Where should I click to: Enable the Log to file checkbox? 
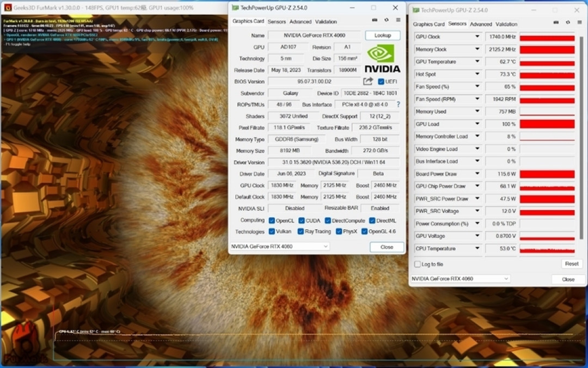click(418, 264)
